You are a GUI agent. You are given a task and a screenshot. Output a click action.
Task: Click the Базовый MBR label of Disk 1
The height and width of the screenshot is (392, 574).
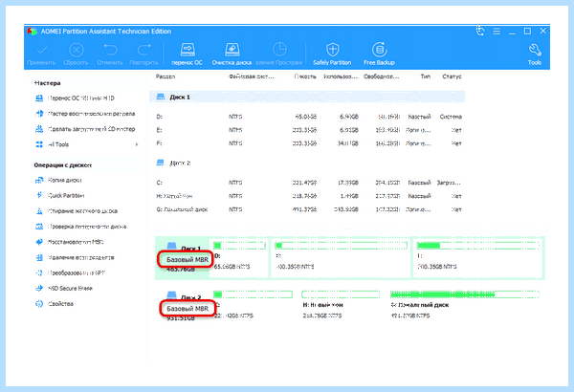tap(188, 259)
